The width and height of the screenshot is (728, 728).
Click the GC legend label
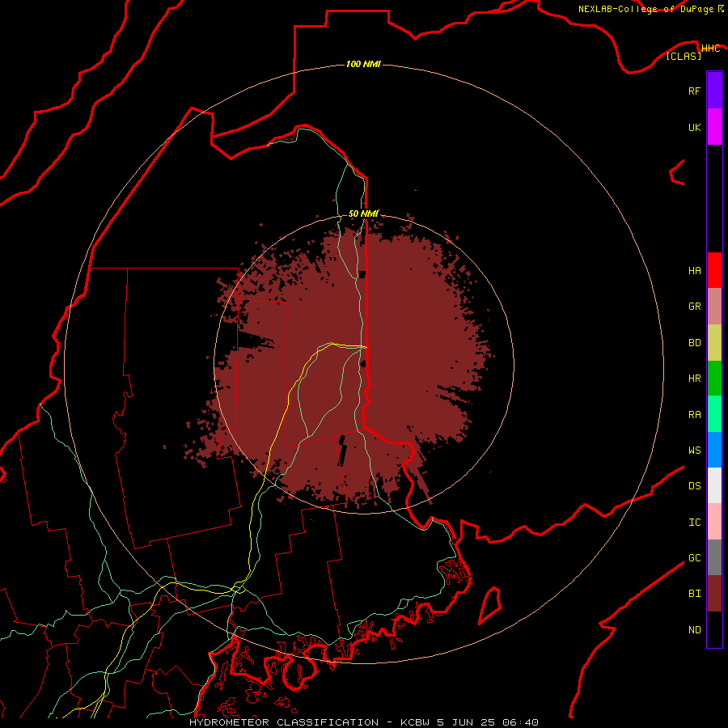(x=694, y=558)
